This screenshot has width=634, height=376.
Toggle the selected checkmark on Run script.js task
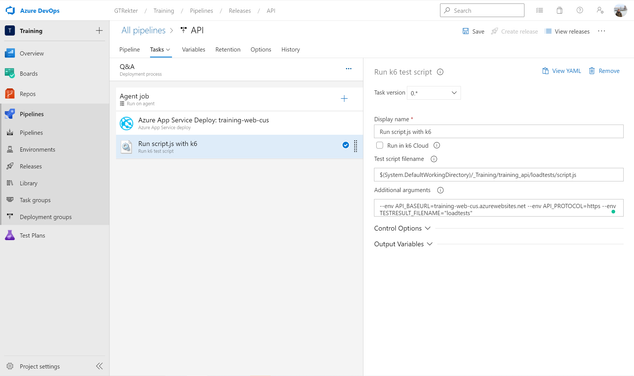coord(346,145)
